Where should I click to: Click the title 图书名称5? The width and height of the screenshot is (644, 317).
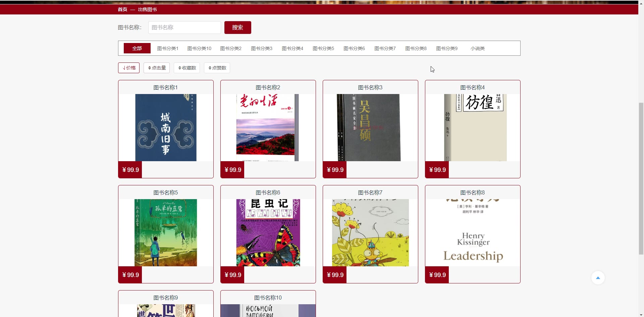(166, 193)
